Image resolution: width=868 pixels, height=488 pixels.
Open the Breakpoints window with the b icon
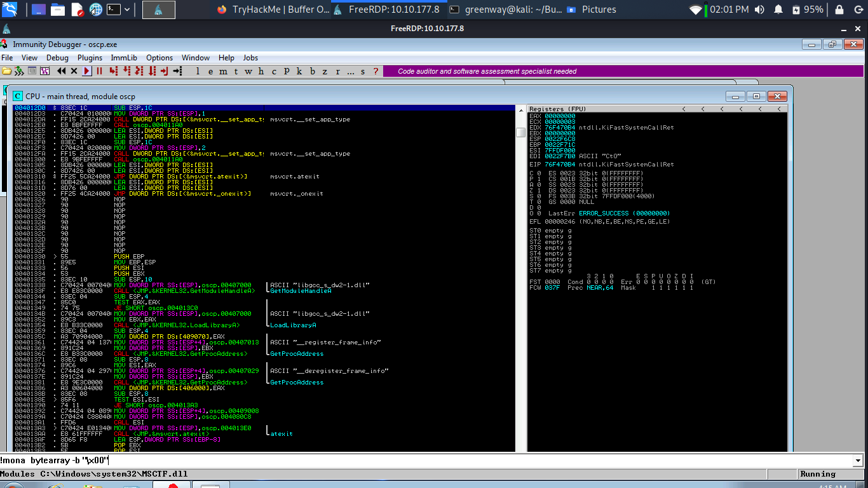tap(311, 71)
